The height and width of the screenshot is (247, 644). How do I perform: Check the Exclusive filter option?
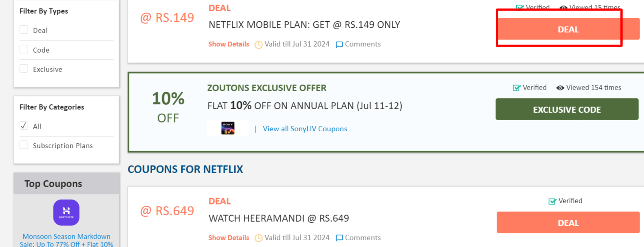(x=24, y=68)
